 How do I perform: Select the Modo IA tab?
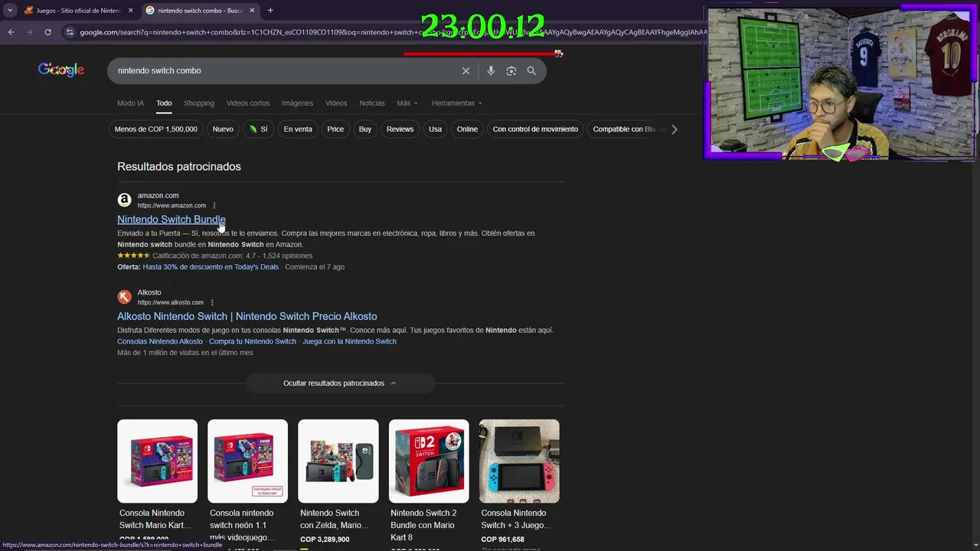(x=130, y=103)
